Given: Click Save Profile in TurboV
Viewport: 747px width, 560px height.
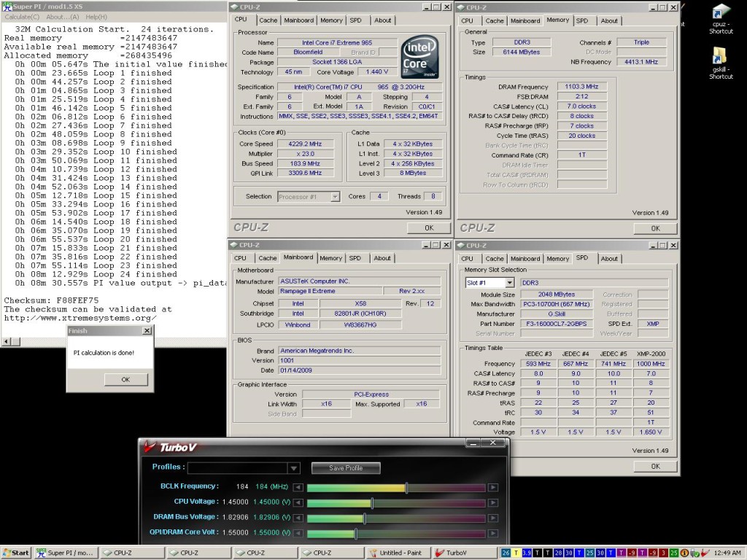Looking at the screenshot, I should pos(346,468).
